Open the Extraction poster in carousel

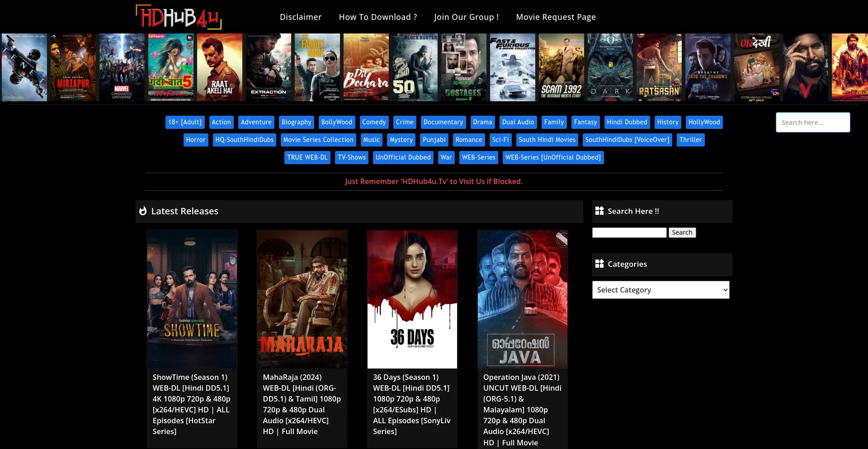[269, 67]
